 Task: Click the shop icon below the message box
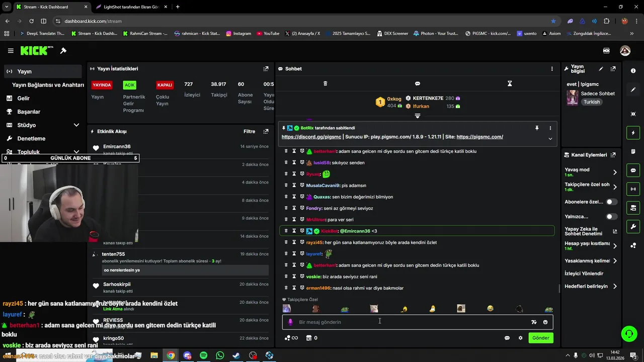click(x=309, y=338)
